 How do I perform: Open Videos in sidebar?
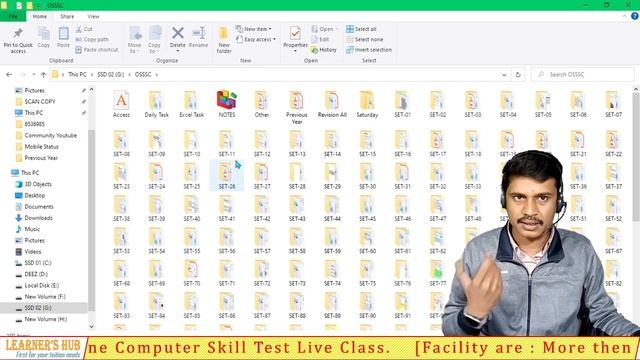(33, 252)
